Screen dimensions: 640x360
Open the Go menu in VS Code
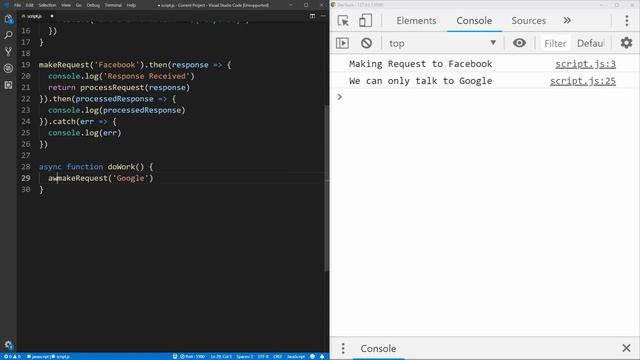click(x=78, y=5)
